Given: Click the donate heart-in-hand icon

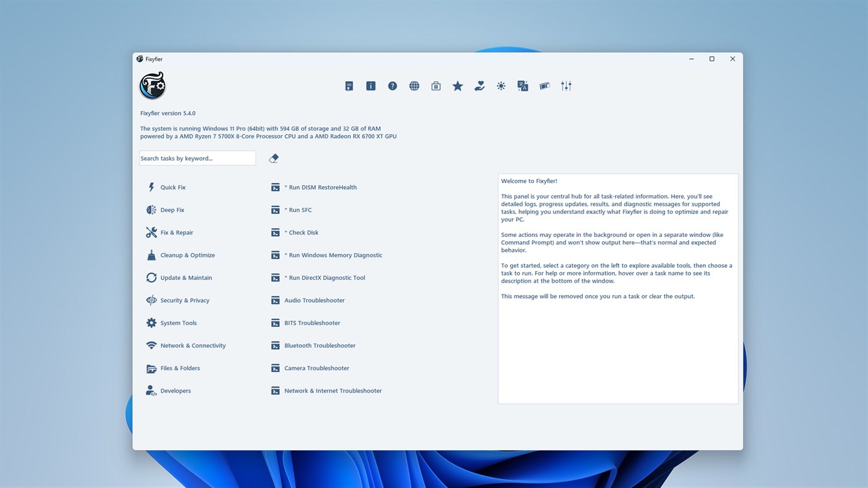Looking at the screenshot, I should (480, 86).
